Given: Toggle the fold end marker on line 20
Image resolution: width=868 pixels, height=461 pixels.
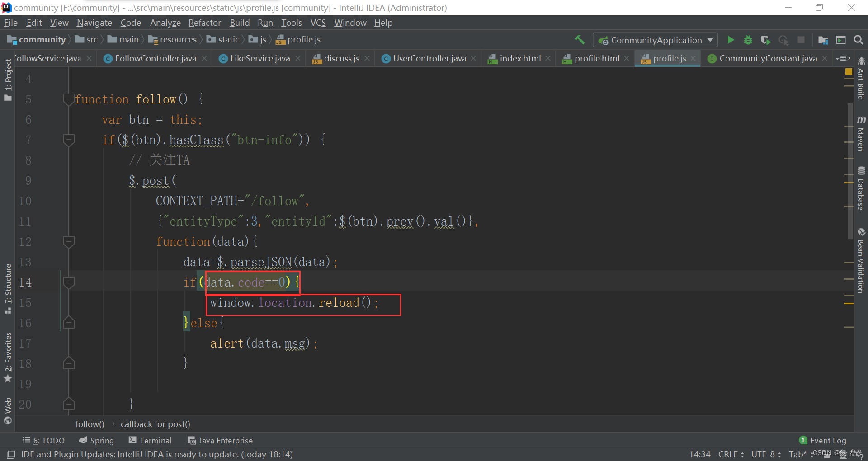Looking at the screenshot, I should click(x=69, y=404).
